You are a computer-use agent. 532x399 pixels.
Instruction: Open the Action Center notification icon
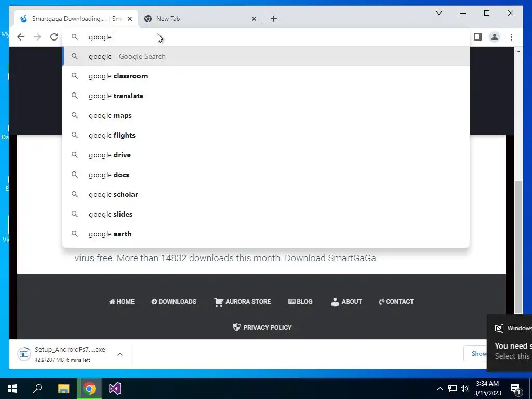pos(515,389)
